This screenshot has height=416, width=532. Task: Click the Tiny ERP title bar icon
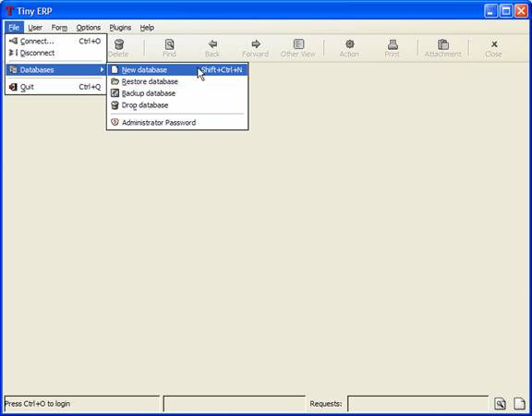click(x=9, y=11)
